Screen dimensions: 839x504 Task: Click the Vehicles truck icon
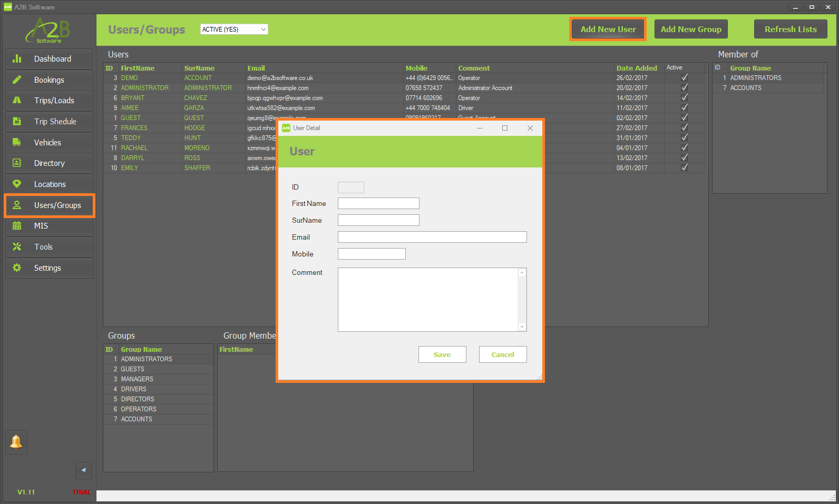point(17,142)
